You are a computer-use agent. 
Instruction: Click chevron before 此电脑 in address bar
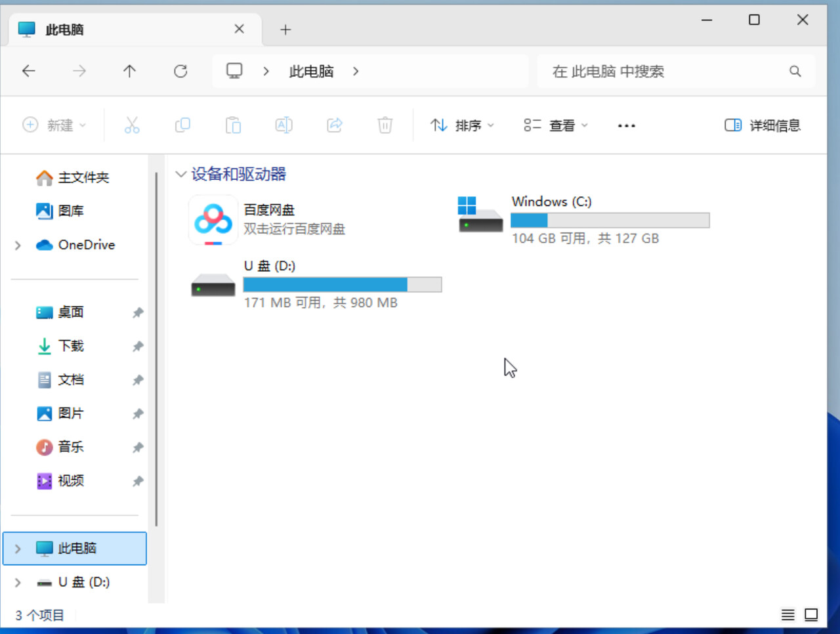coord(266,71)
